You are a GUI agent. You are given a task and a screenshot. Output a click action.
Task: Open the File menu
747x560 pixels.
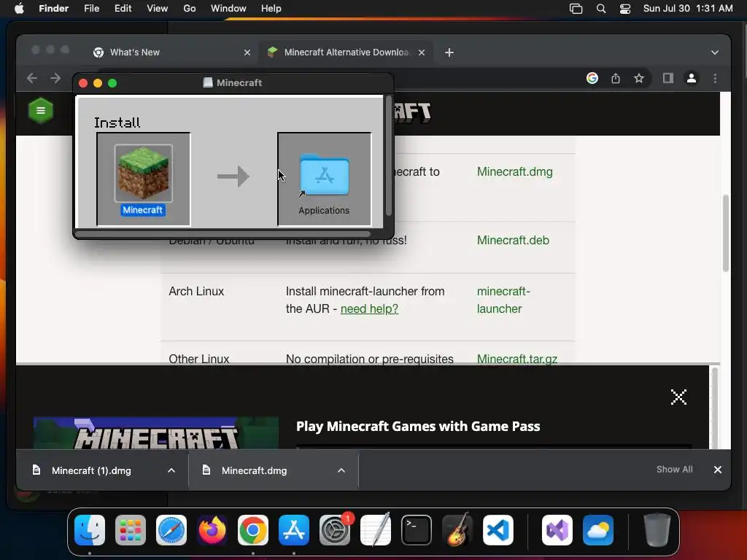point(91,9)
